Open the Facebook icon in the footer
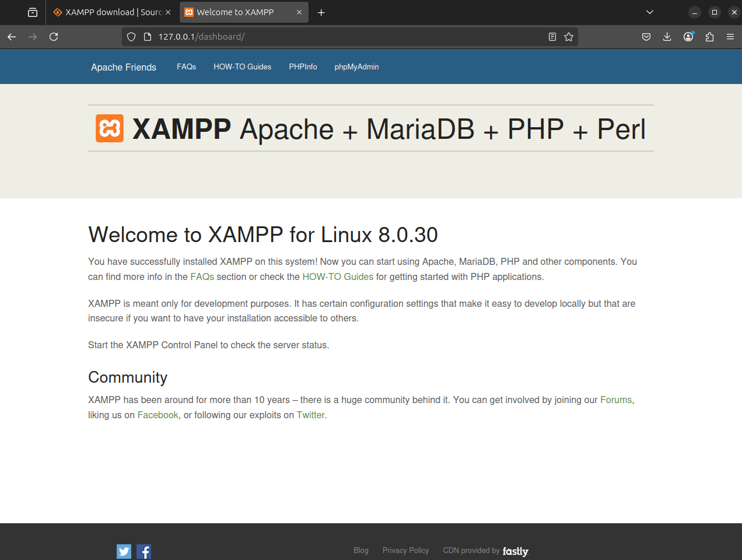Screen dimensions: 742x560 [144, 551]
